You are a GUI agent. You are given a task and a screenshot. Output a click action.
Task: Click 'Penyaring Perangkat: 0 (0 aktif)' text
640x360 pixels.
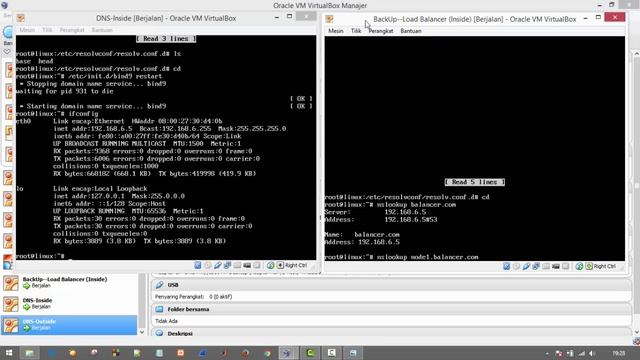click(193, 297)
